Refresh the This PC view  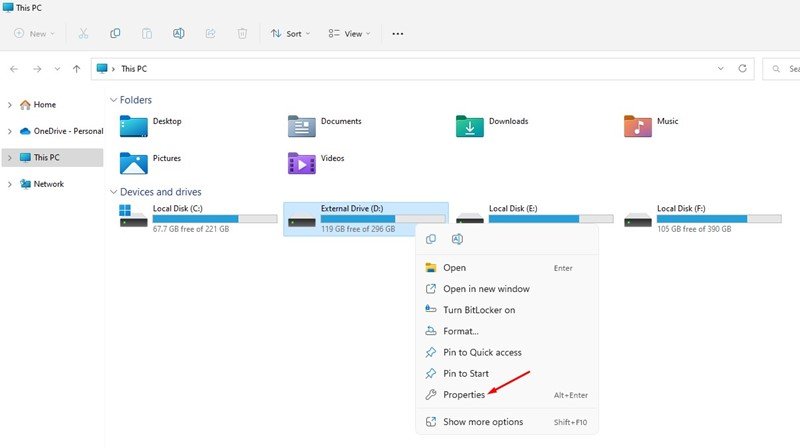[742, 69]
